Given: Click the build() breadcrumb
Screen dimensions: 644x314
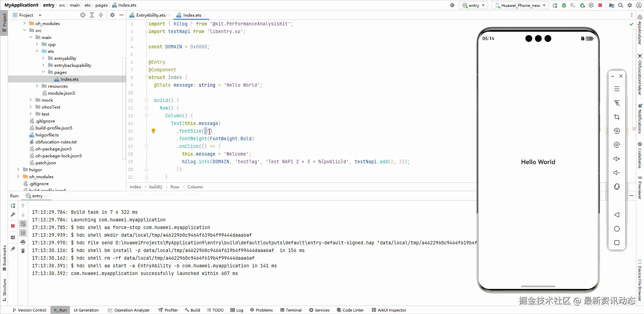Looking at the screenshot, I should click(x=156, y=187).
